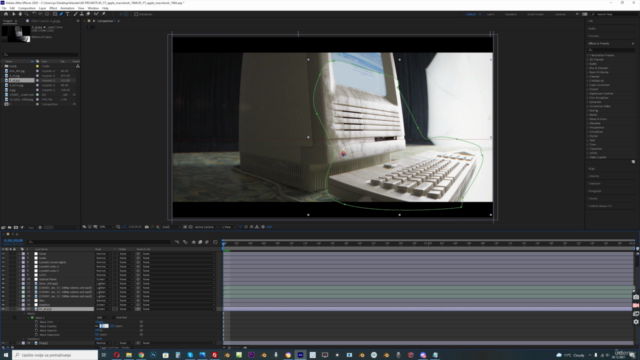Open Chrome from the Windows taskbar
The image size is (640, 360).
coord(141,355)
